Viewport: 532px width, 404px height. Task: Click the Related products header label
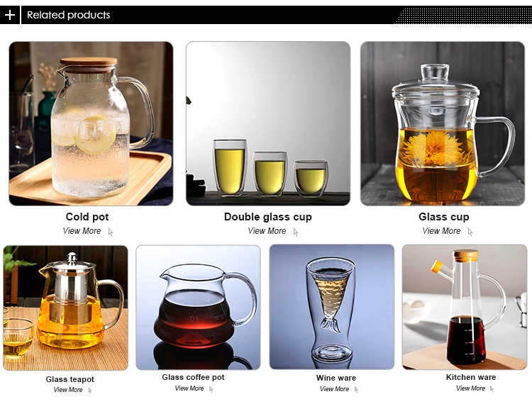click(x=69, y=15)
